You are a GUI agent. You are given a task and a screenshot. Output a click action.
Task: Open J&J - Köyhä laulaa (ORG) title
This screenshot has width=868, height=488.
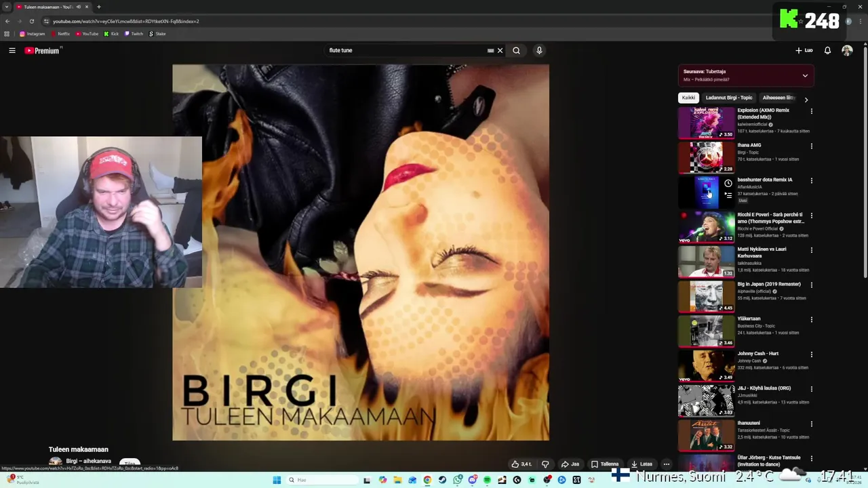click(764, 388)
